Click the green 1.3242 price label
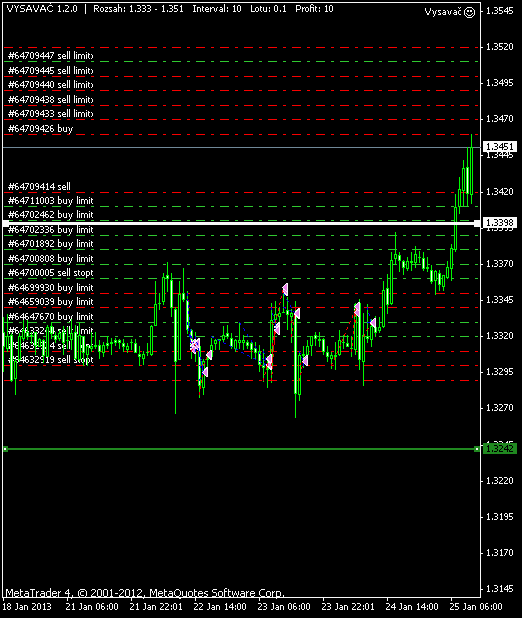The width and height of the screenshot is (522, 618). coord(500,449)
